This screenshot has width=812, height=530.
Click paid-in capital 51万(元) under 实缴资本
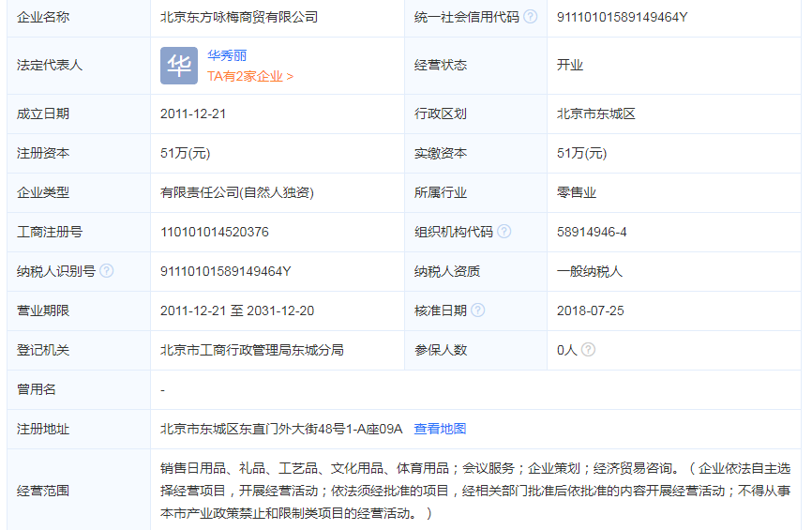(581, 153)
